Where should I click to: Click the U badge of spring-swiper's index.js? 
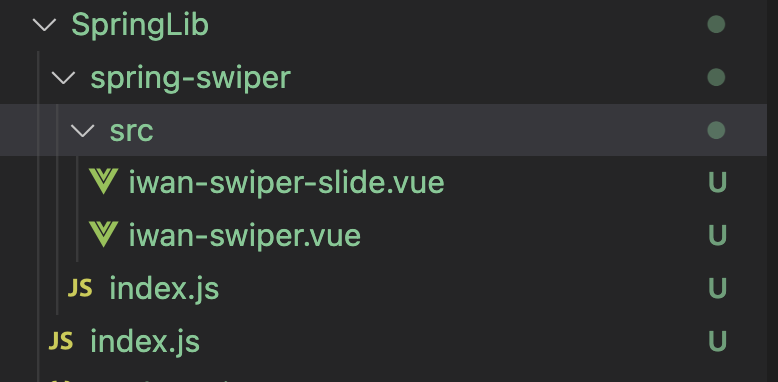pyautogui.click(x=717, y=288)
